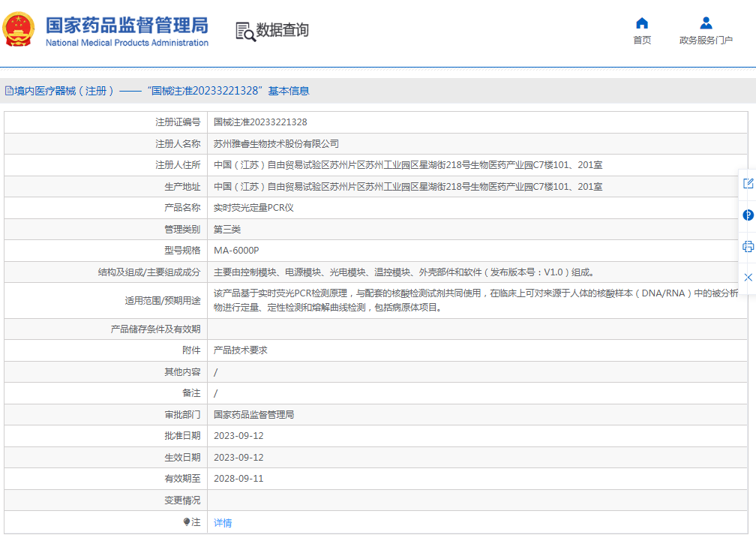756x538 pixels.
Task: Click the 产品名称 row label
Action: [x=182, y=208]
